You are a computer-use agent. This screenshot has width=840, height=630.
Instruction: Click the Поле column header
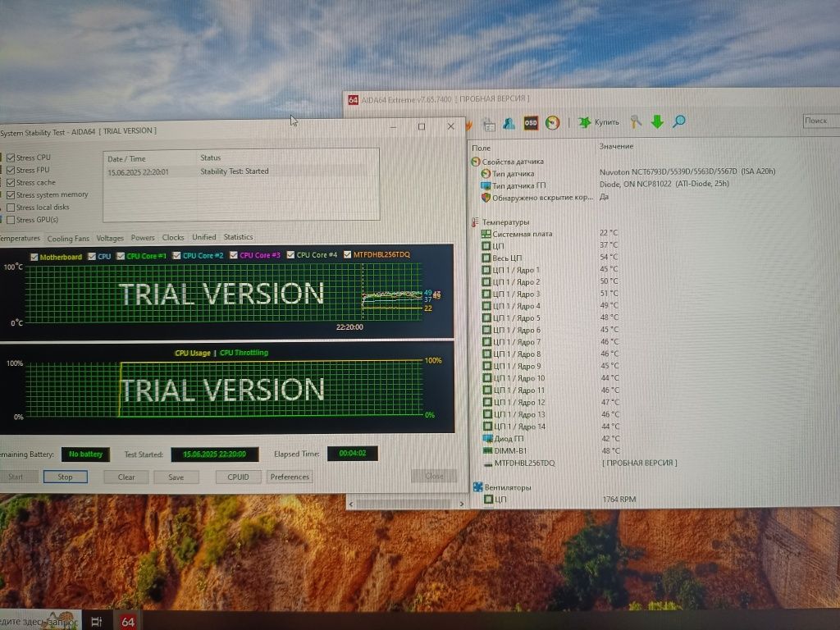pos(481,148)
